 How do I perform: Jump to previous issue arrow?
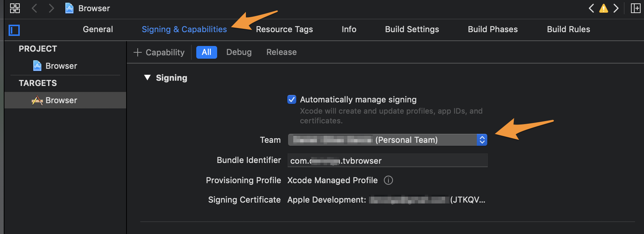[591, 8]
